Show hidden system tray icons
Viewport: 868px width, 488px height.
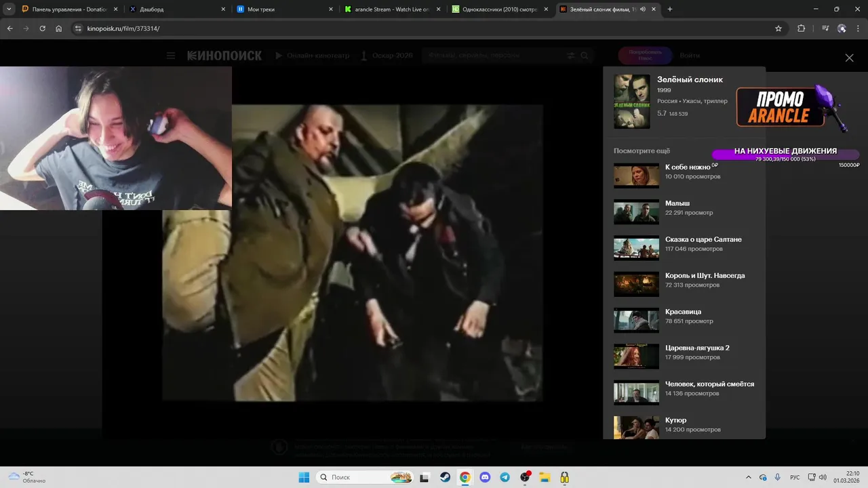click(x=749, y=477)
